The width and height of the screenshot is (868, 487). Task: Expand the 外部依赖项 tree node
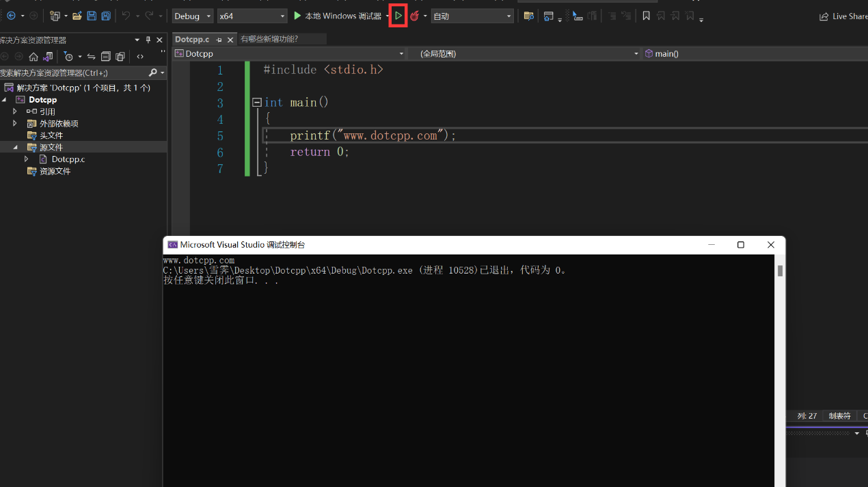pyautogui.click(x=15, y=124)
